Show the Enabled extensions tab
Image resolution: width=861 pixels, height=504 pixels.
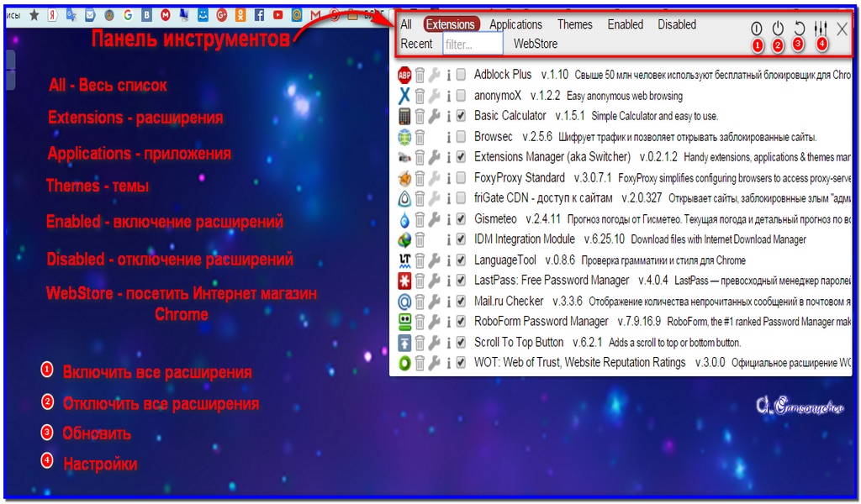point(625,24)
